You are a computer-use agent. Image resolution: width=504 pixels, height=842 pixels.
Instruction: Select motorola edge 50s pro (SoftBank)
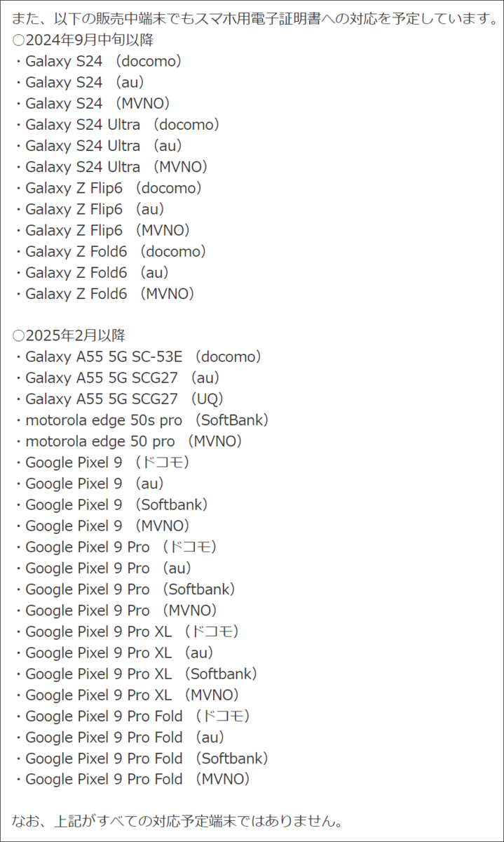(x=142, y=420)
